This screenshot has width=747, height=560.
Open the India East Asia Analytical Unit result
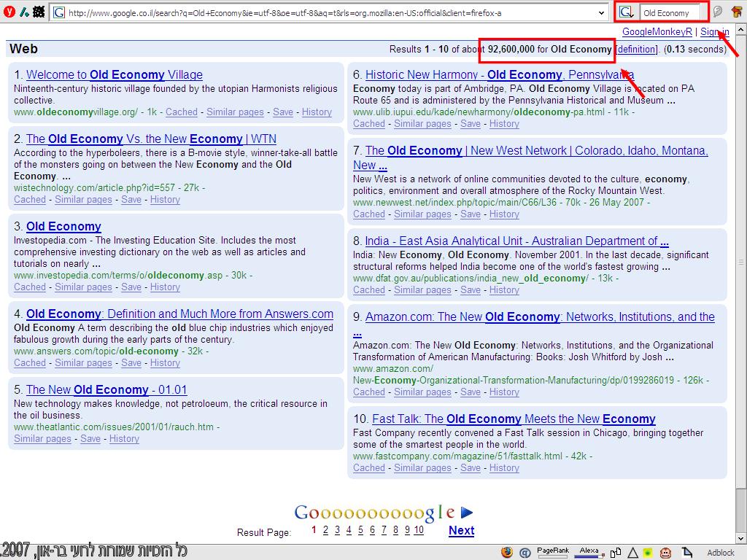click(x=517, y=241)
